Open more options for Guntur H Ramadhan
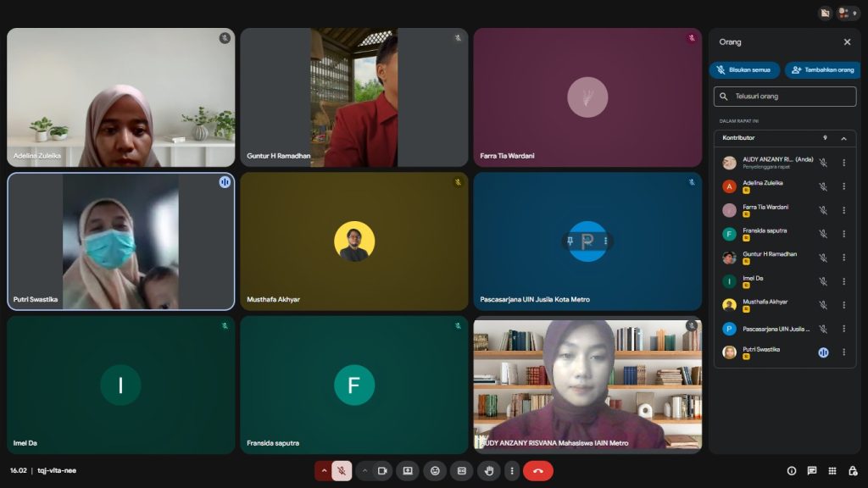The height and width of the screenshot is (488, 868). (843, 258)
